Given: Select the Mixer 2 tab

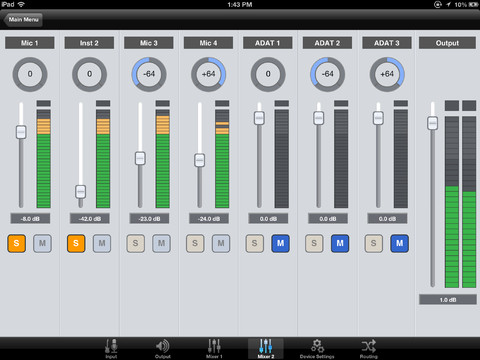Looking at the screenshot, I should click(x=266, y=348).
